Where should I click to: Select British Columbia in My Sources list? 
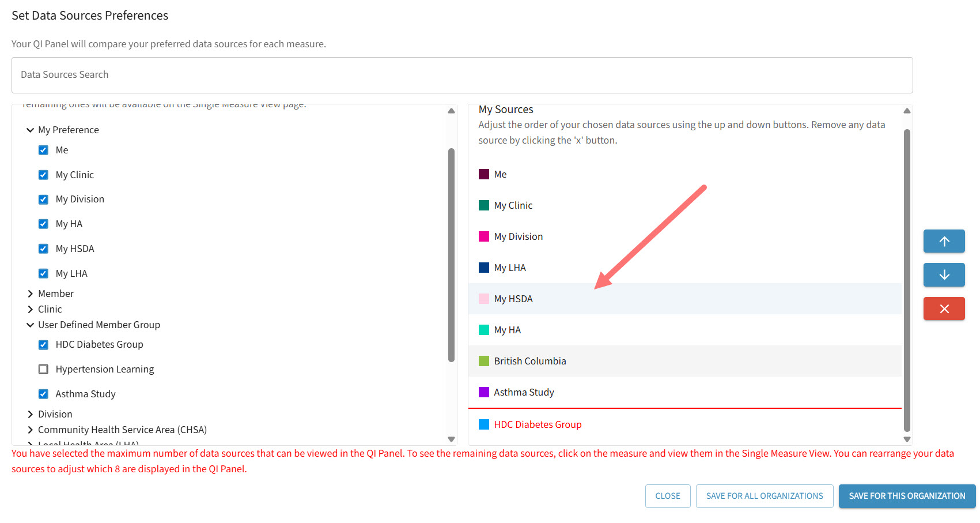(x=529, y=361)
